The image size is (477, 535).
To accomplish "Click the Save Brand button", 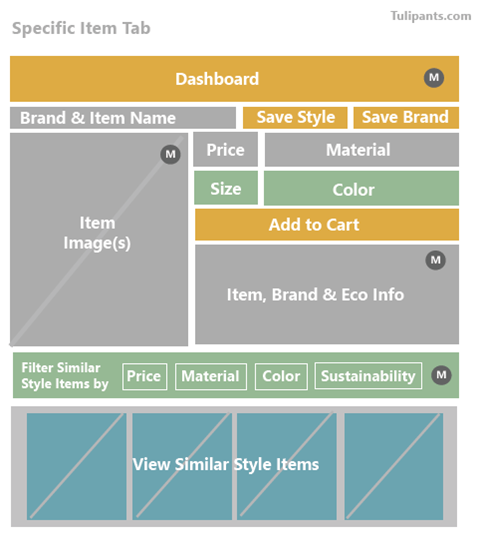I will [406, 118].
